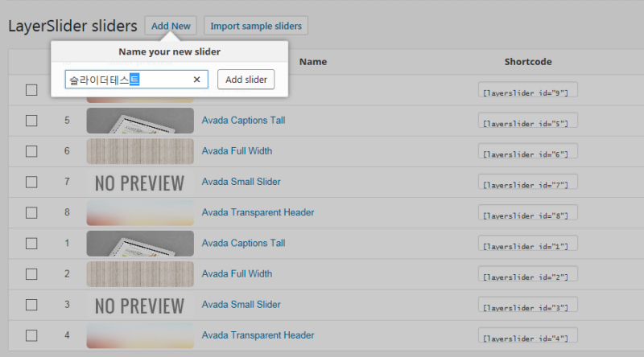Tick the checkbox for slider ID 1

click(31, 243)
